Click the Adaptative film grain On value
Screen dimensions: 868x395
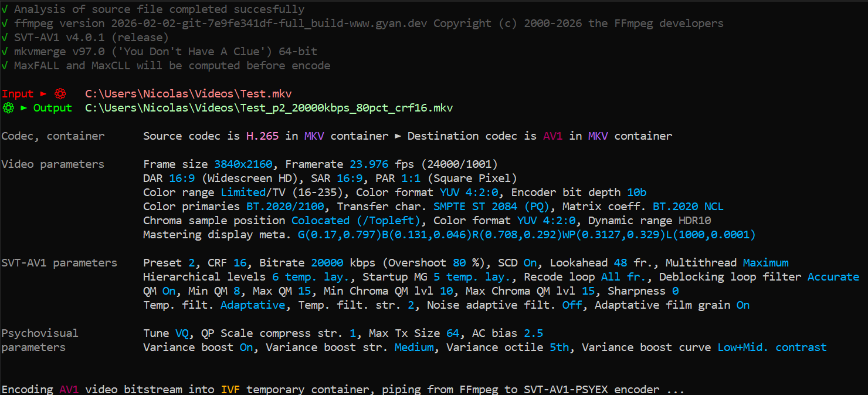pos(742,305)
